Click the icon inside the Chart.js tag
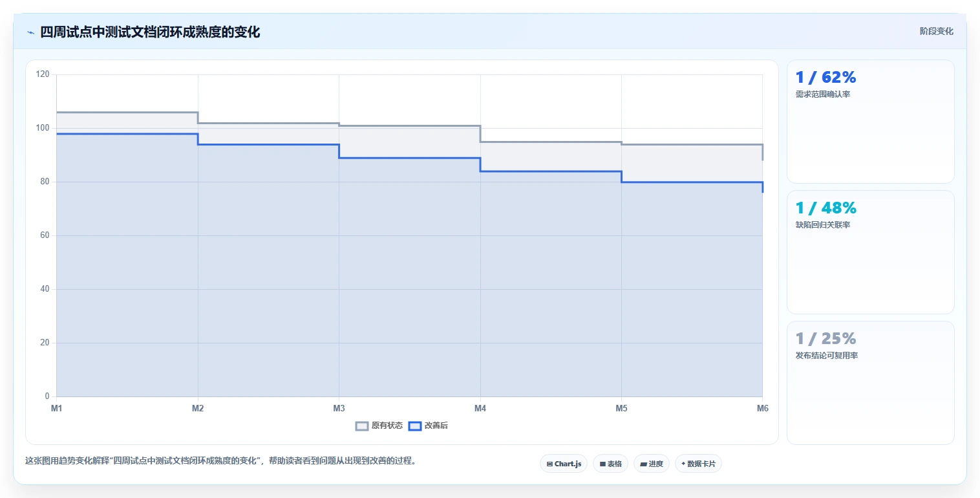Screen dimensions: 980x498 coord(549,464)
